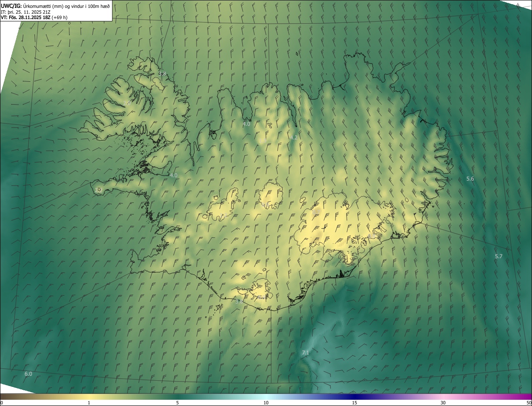Click the 5.6 value off the east coast

pyautogui.click(x=470, y=179)
